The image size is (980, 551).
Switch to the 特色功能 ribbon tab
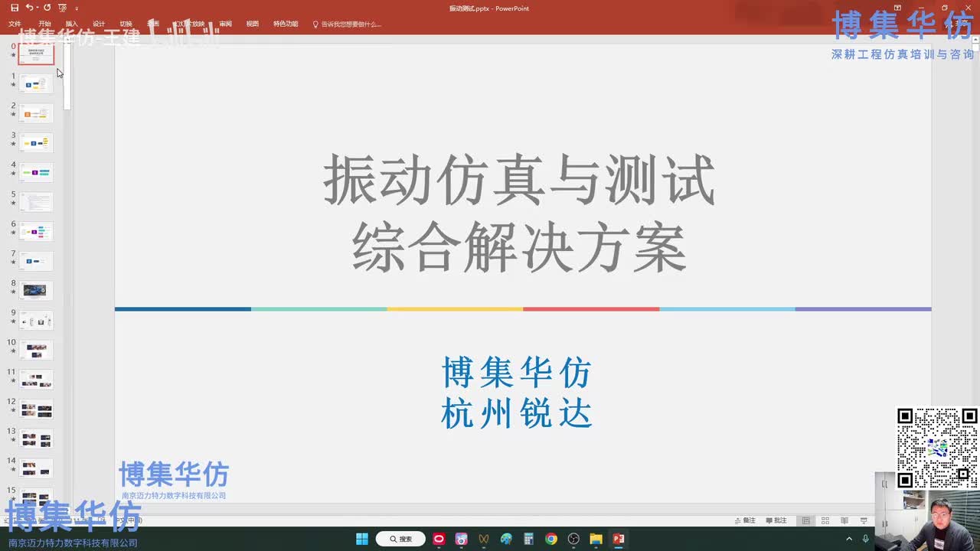[x=286, y=24]
